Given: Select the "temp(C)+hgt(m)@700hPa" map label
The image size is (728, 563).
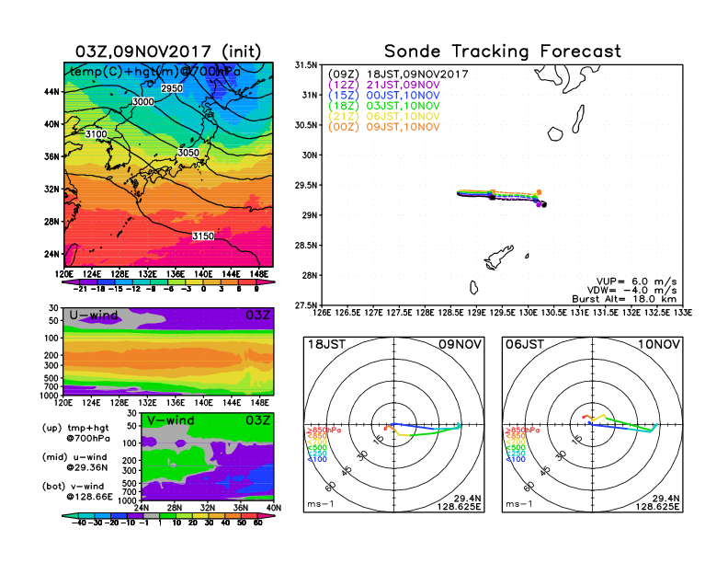Looking at the screenshot, I should click(x=155, y=72).
